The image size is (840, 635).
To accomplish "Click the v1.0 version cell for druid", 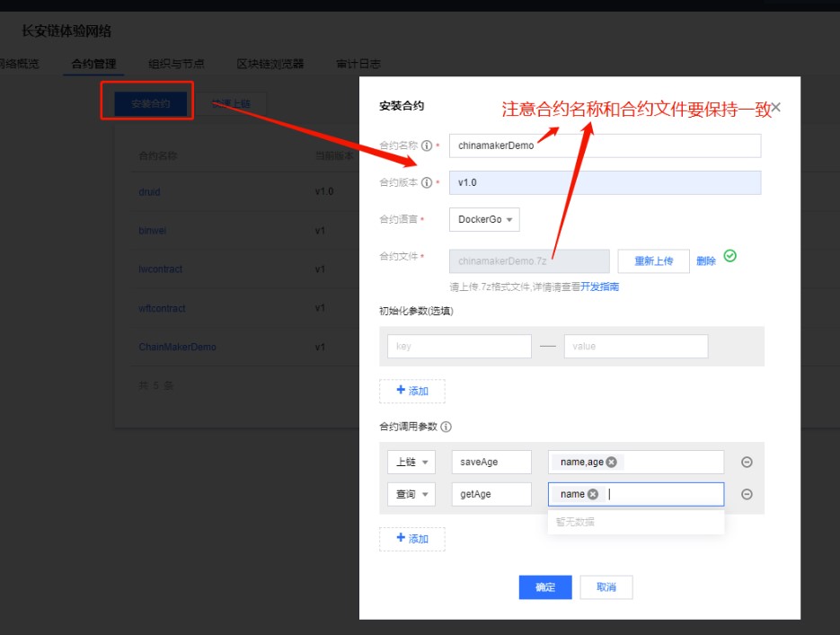I will 324,191.
